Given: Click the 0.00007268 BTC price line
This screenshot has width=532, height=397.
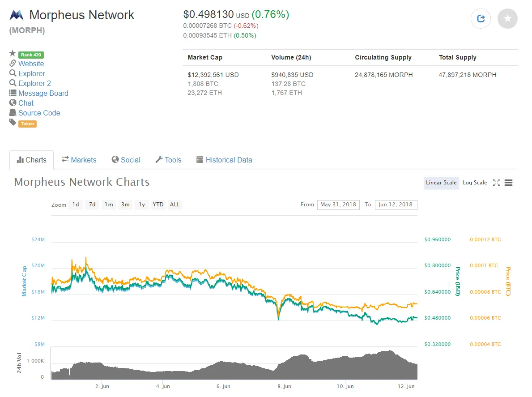Looking at the screenshot, I should pyautogui.click(x=221, y=26).
